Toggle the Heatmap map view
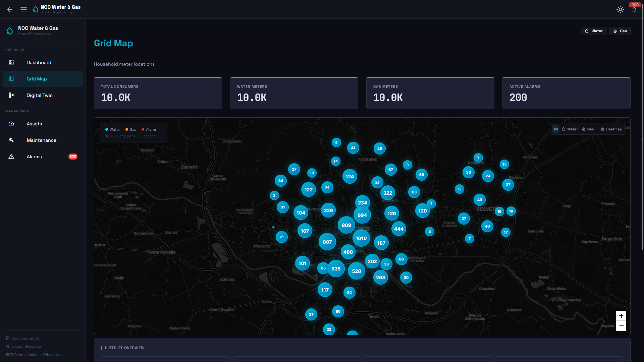 (611, 129)
